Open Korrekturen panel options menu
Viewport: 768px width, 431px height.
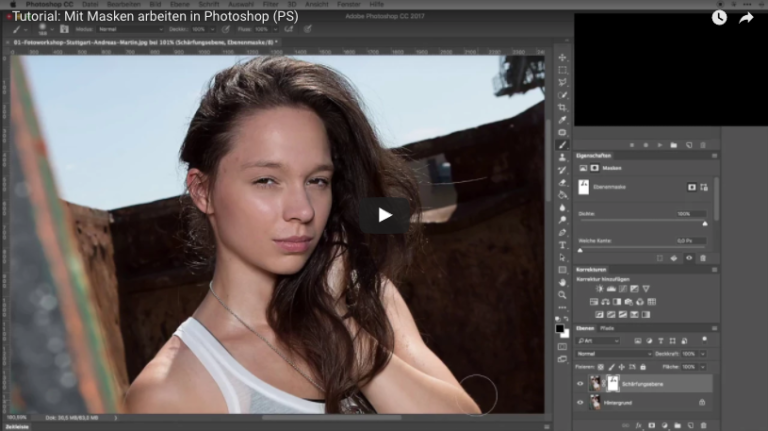(714, 270)
